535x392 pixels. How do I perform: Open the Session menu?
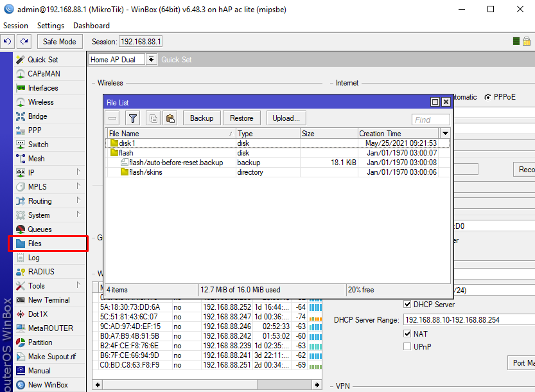16,26
